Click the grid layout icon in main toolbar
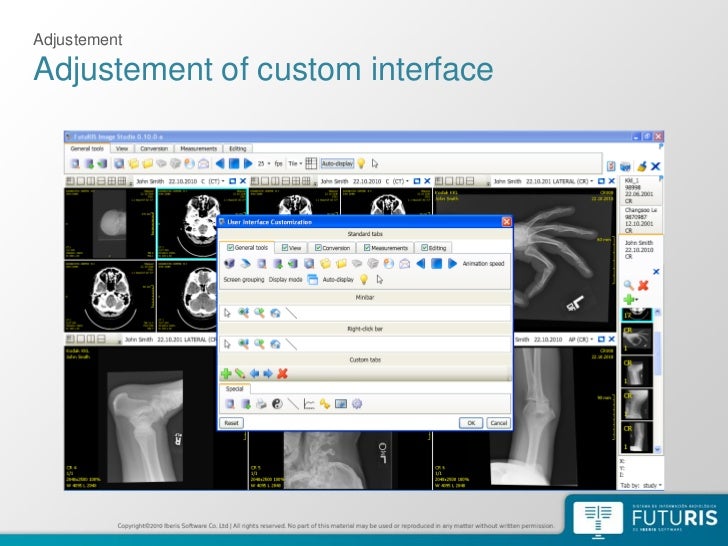The width and height of the screenshot is (728, 546). [x=311, y=163]
